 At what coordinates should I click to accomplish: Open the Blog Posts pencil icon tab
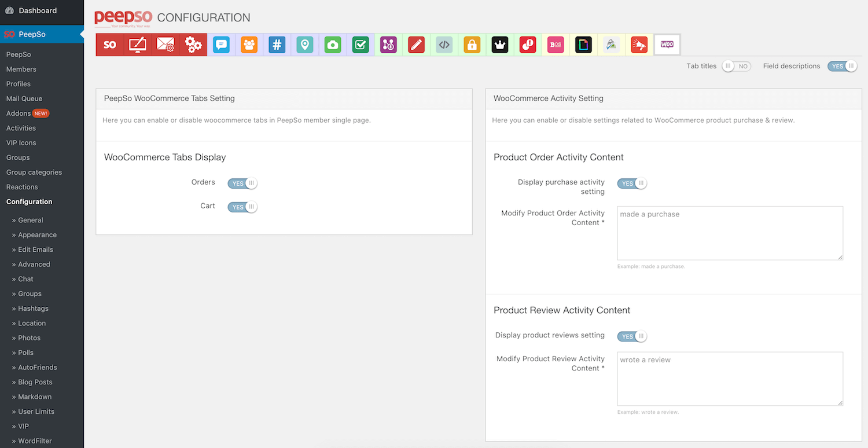(416, 45)
